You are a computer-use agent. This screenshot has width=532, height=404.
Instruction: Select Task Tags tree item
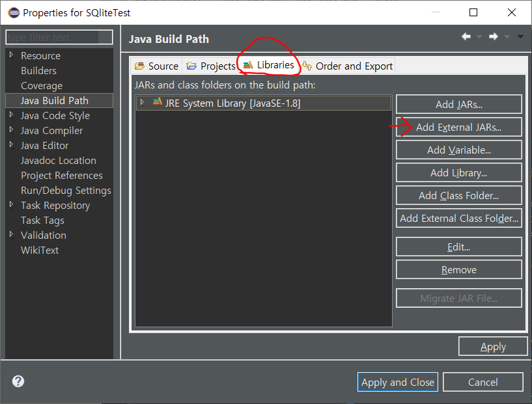pyautogui.click(x=42, y=221)
